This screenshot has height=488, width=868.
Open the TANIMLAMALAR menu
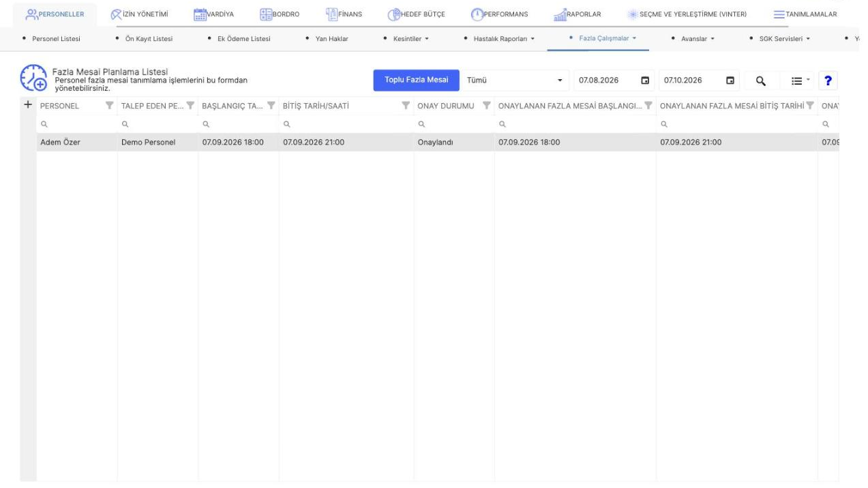pos(805,14)
